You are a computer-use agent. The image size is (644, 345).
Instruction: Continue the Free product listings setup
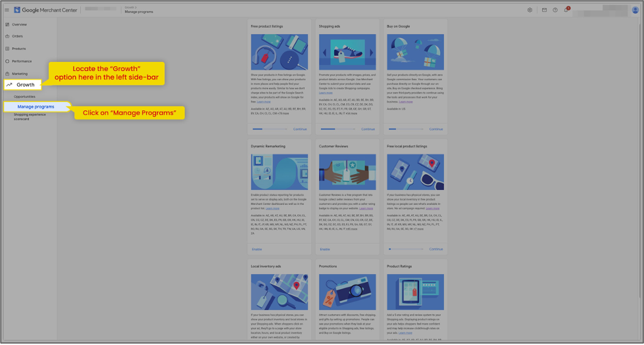[x=300, y=129]
